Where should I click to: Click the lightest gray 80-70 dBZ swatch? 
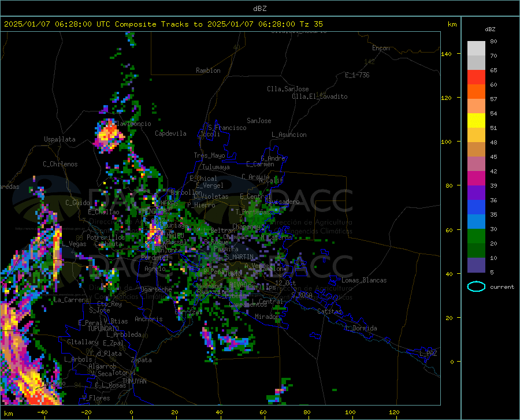pos(476,49)
